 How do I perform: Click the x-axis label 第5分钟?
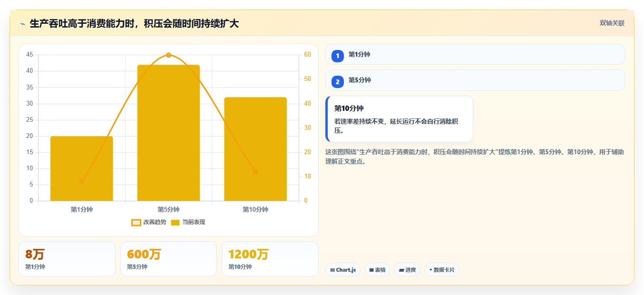point(168,209)
